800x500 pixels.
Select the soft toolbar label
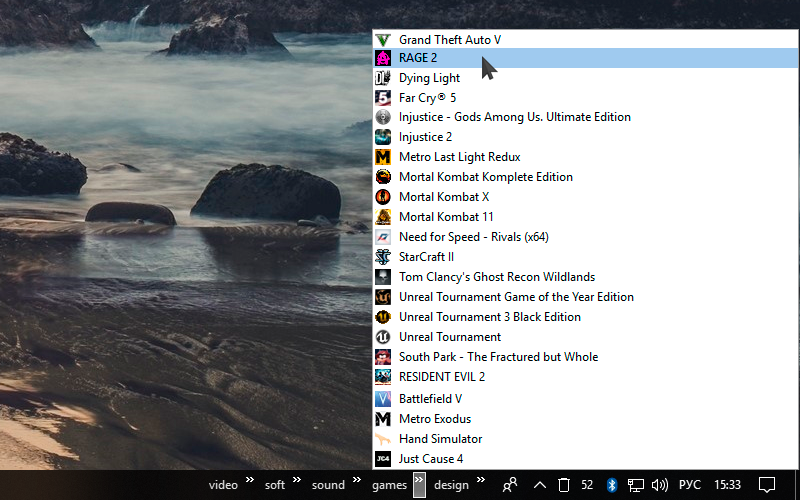click(274, 485)
